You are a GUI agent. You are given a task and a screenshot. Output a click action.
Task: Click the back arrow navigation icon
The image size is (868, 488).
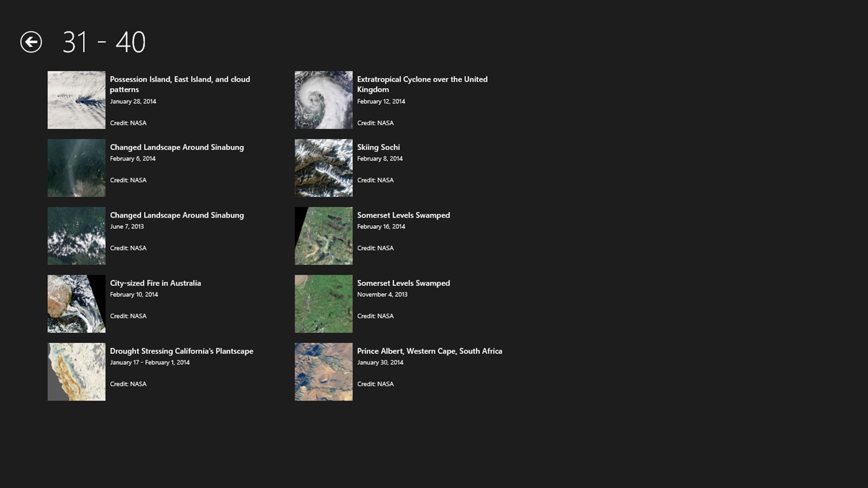coord(30,42)
